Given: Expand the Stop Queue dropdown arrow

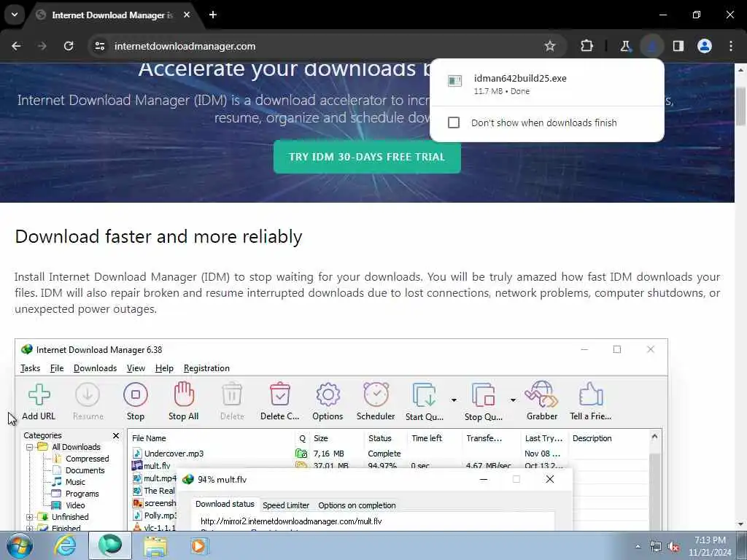Looking at the screenshot, I should 513,400.
